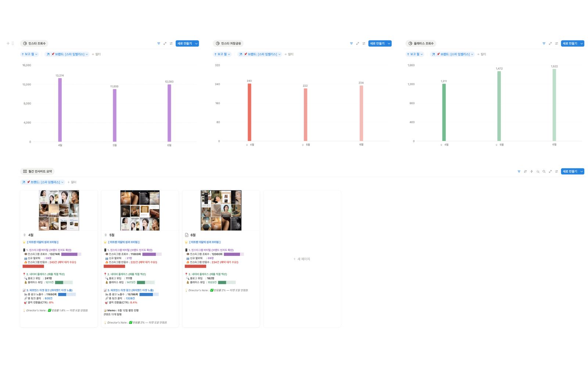The image size is (588, 368).
Task: Open search icon in 월간 인사이트 요약 toolbar
Action: tap(544, 171)
